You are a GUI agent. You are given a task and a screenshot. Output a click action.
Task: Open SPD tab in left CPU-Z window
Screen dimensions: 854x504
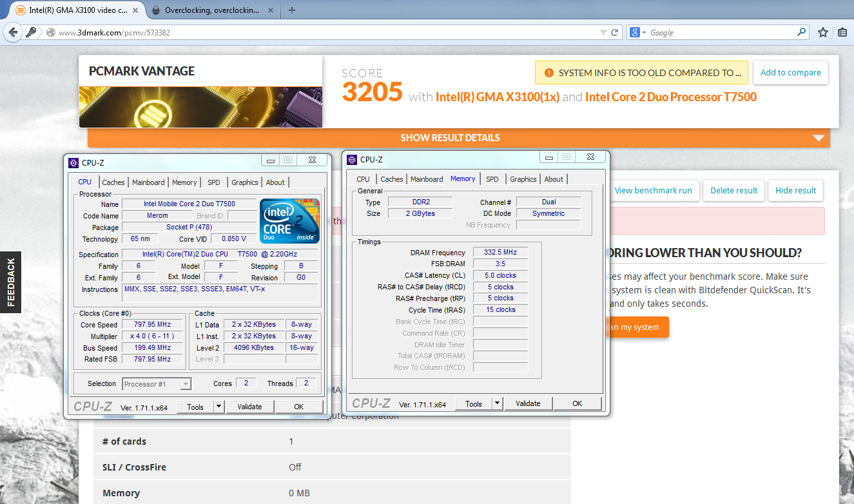click(x=214, y=182)
